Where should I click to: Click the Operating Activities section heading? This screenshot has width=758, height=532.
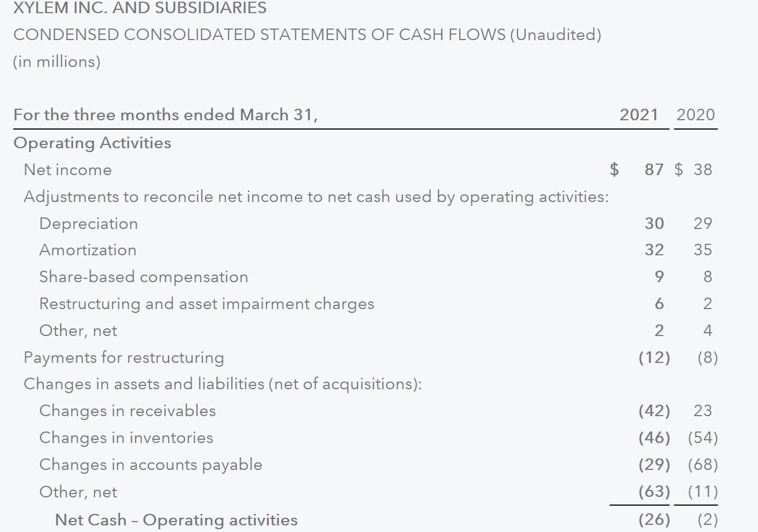point(92,143)
